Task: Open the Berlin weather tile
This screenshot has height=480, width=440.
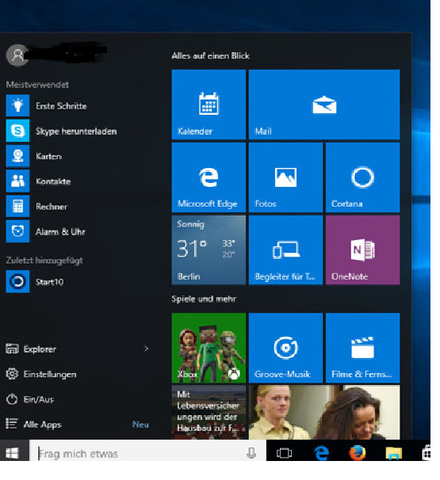Action: [x=209, y=250]
